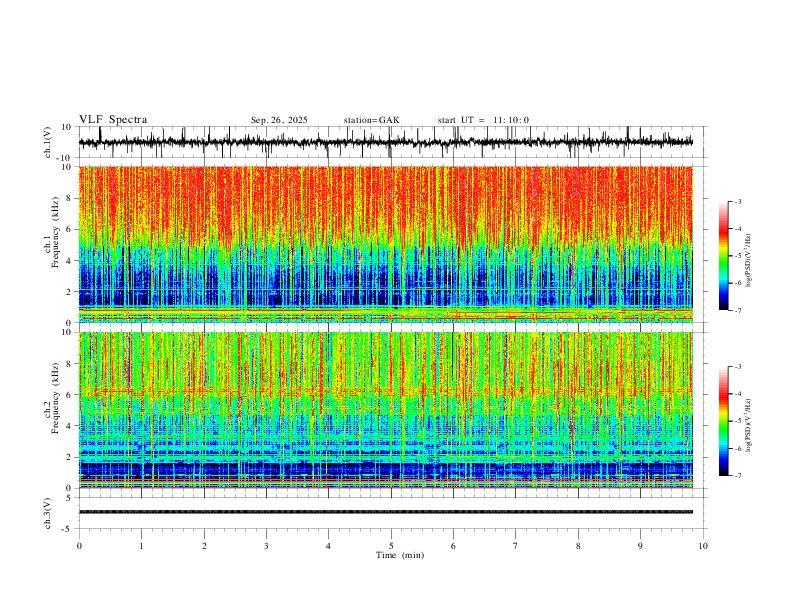The width and height of the screenshot is (792, 612).
Task: Click the ch.2 spectrogram panel
Action: pyautogui.click(x=386, y=410)
